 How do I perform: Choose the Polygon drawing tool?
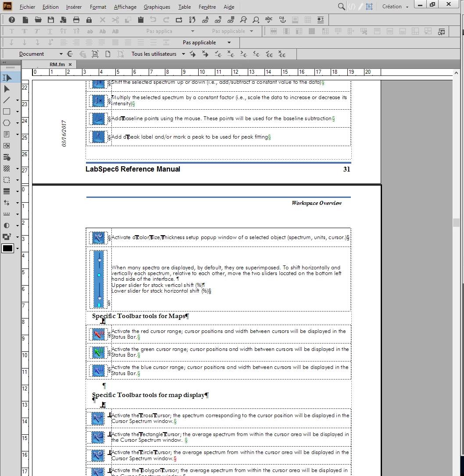(7, 123)
